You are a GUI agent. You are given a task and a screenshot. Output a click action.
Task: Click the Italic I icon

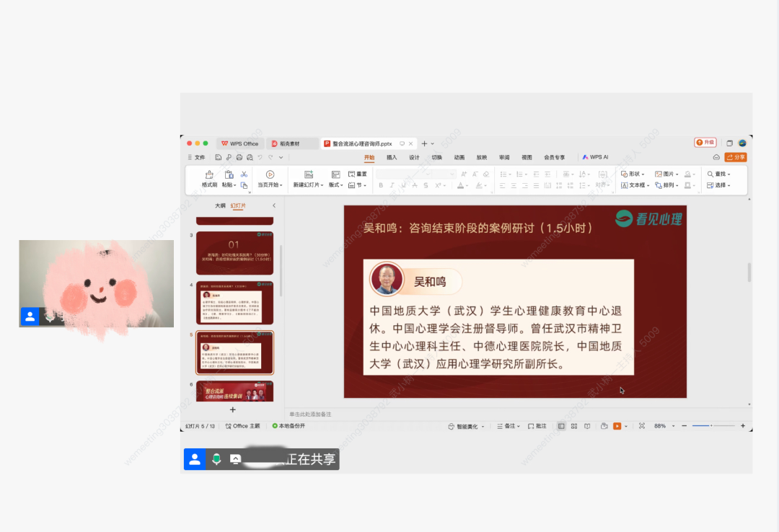(x=392, y=185)
